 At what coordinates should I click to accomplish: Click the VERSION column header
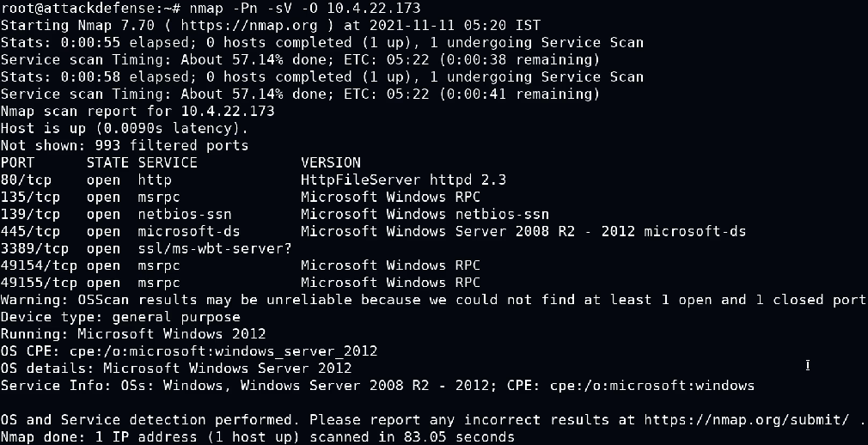tap(331, 162)
